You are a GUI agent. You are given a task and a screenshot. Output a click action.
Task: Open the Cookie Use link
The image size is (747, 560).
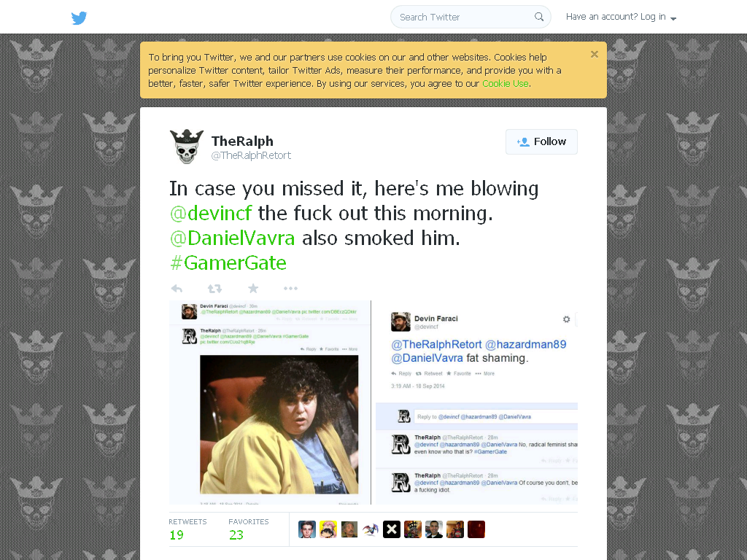click(x=505, y=84)
